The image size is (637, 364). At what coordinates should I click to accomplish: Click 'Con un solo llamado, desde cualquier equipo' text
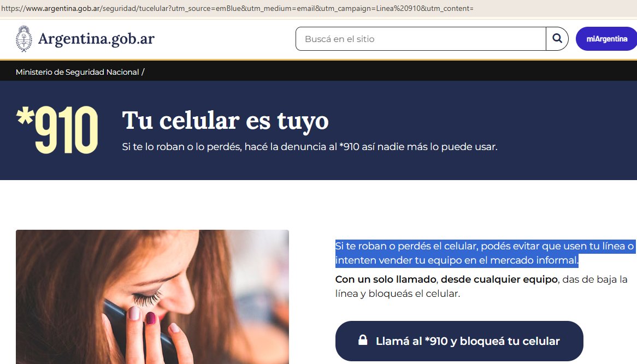[446, 279]
